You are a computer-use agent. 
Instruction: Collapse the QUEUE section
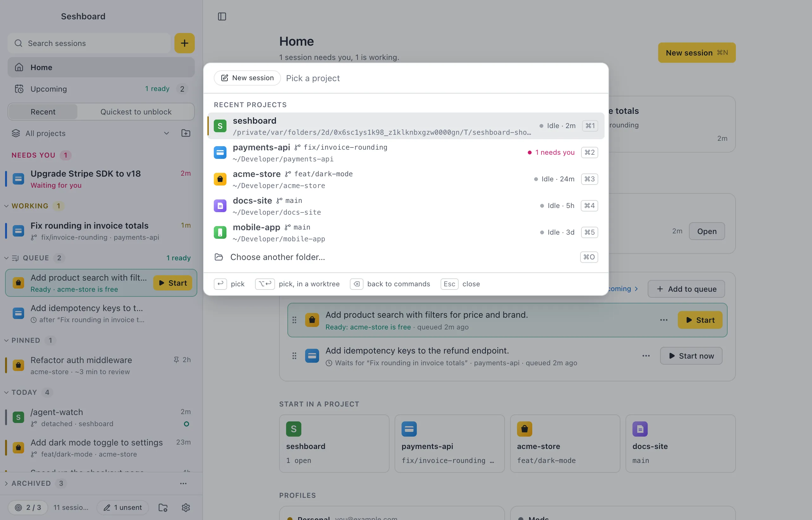coord(6,258)
